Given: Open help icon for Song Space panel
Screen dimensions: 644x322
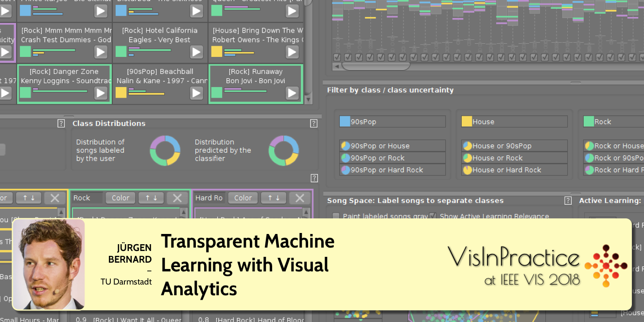Looking at the screenshot, I should [x=568, y=200].
